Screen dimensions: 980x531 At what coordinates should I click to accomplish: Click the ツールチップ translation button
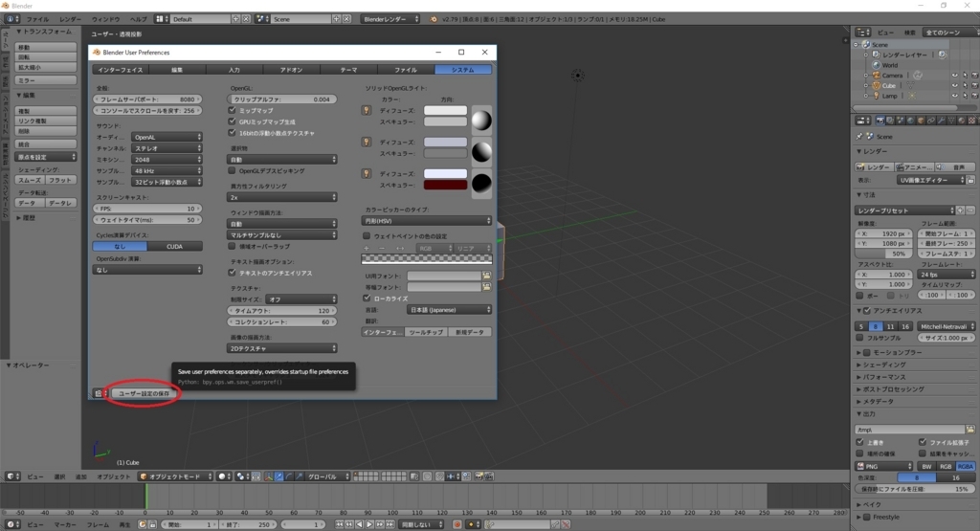426,332
